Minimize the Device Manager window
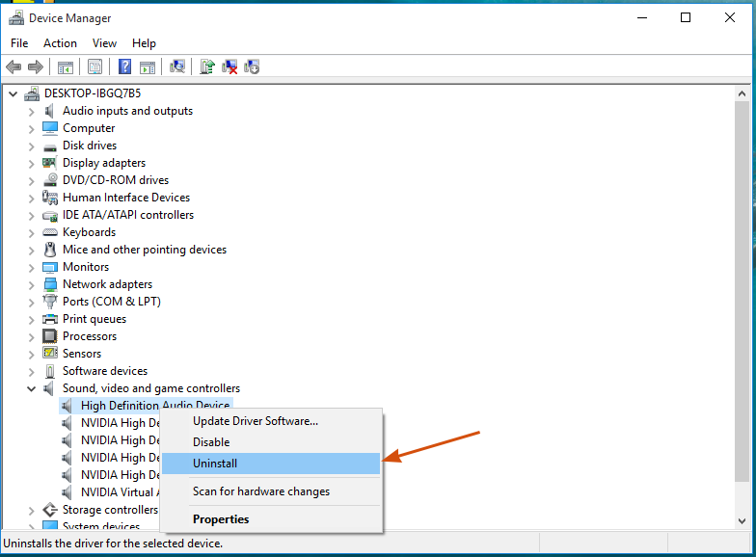 click(x=642, y=17)
